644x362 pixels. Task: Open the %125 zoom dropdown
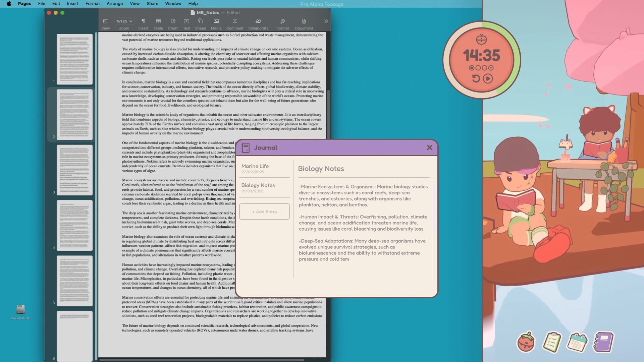tap(123, 21)
